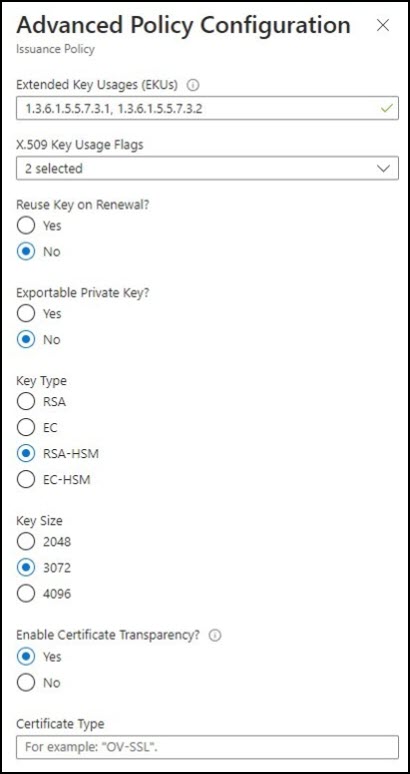410x774 pixels.
Task: Click the Extended Key Usages text field
Action: [x=207, y=108]
